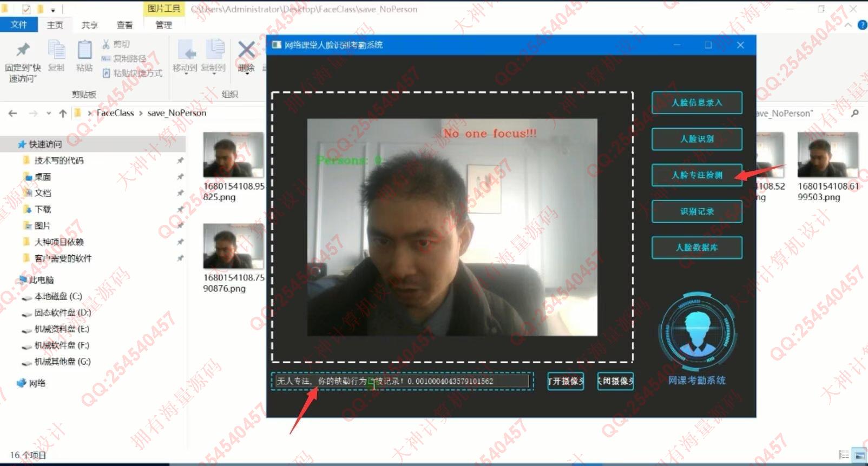Click the 复制到 ribbon icon

[x=215, y=50]
